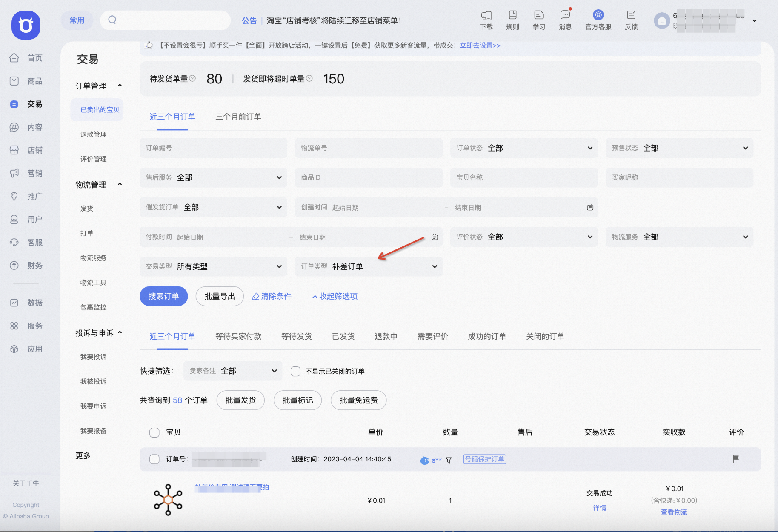The image size is (778, 532).
Task: Click the product thumbnail image
Action: pyautogui.click(x=168, y=500)
